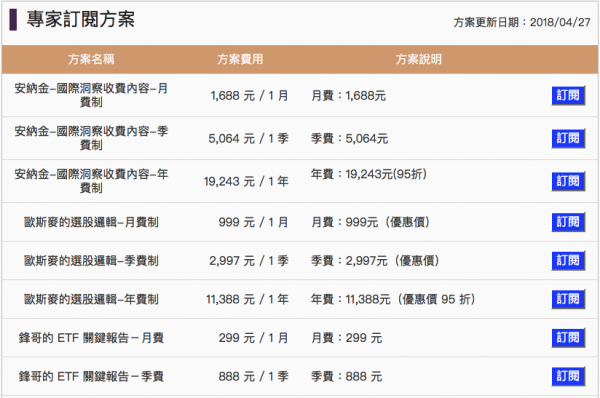Click the fee cell 888 元 / 1 季
Image resolution: width=600 pixels, height=398 pixels.
tap(253, 377)
